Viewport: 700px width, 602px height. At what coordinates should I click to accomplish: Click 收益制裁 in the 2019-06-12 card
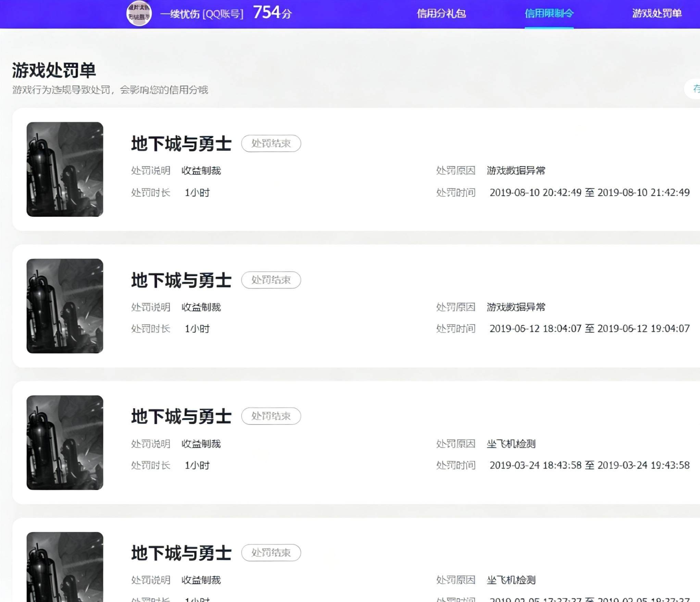(201, 307)
